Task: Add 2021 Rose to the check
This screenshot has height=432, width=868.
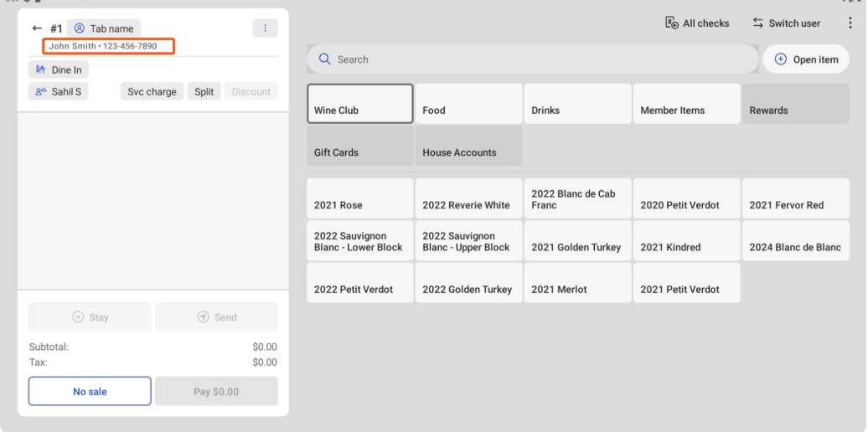Action: [360, 198]
